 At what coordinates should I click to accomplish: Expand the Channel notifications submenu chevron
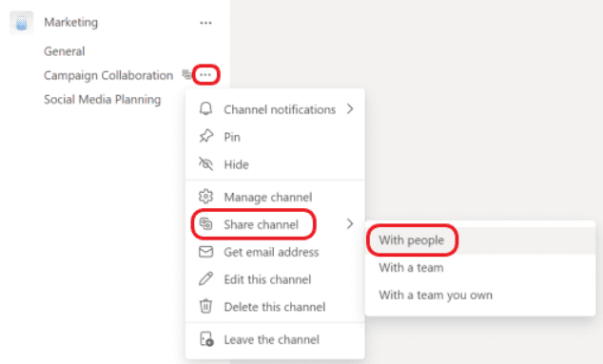[x=350, y=109]
